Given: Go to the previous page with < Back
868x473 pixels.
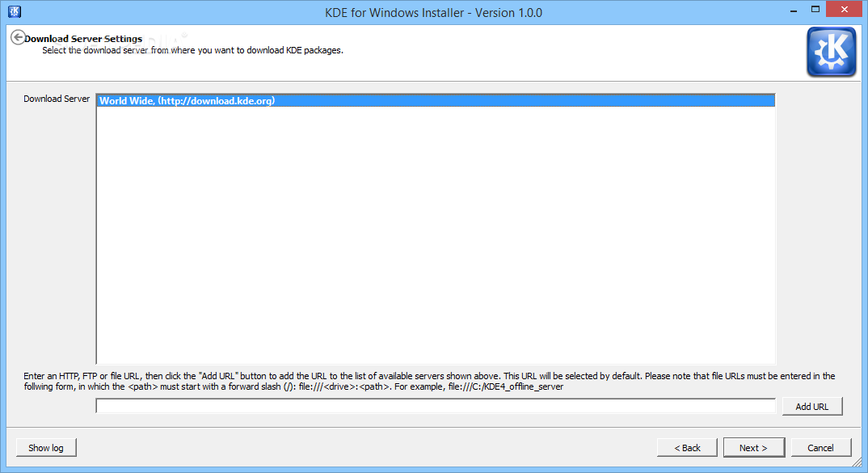Looking at the screenshot, I should pos(687,447).
